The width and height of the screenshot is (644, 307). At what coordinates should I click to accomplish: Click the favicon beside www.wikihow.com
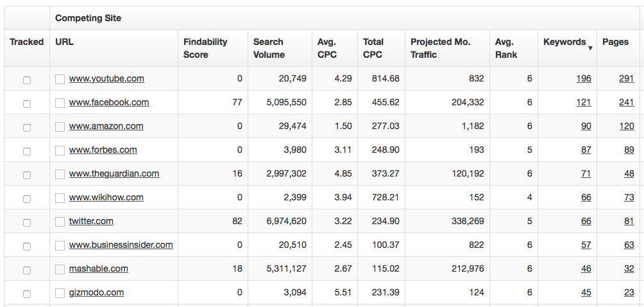60,198
